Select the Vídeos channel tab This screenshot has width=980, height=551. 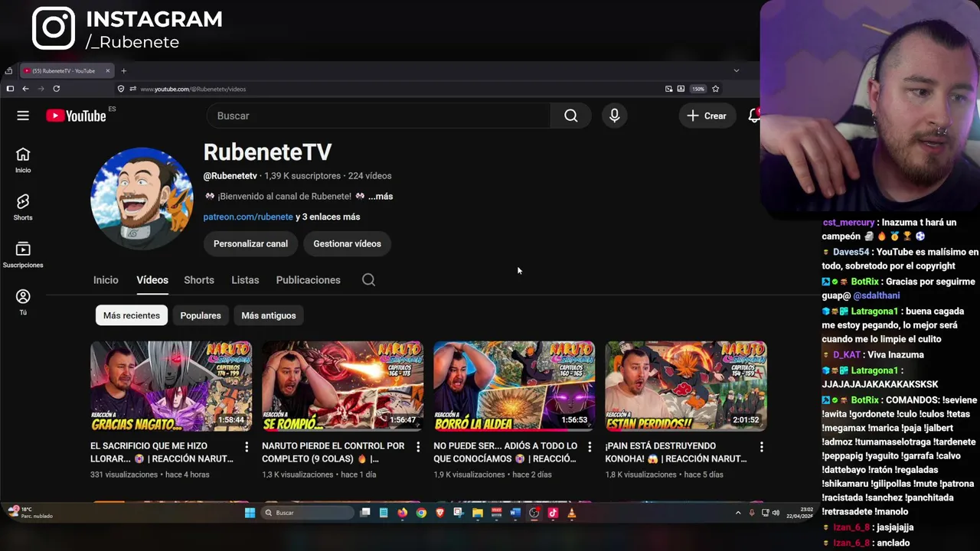tap(152, 280)
